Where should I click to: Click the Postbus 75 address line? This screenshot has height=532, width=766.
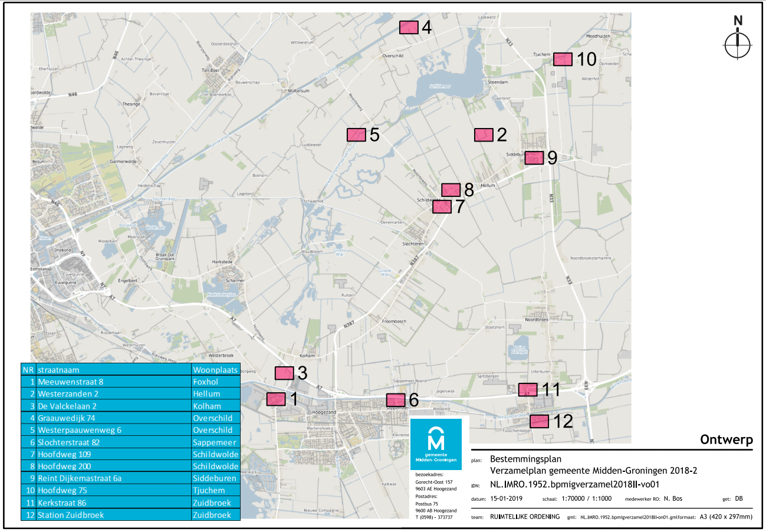click(427, 504)
